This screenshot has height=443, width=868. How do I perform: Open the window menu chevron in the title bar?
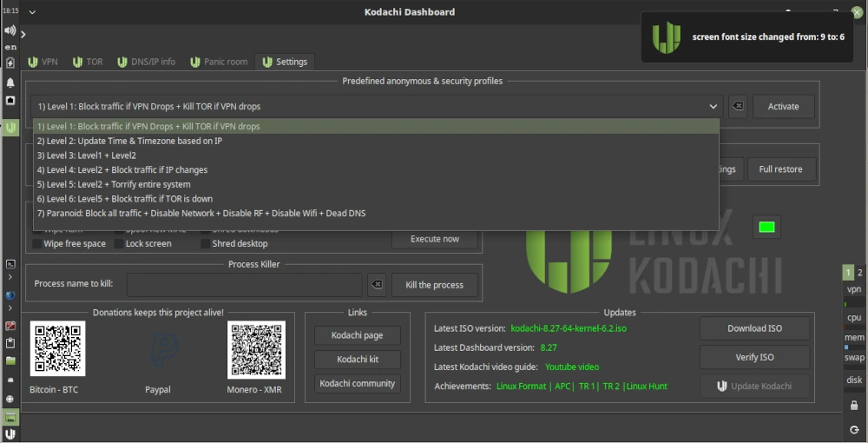point(32,12)
